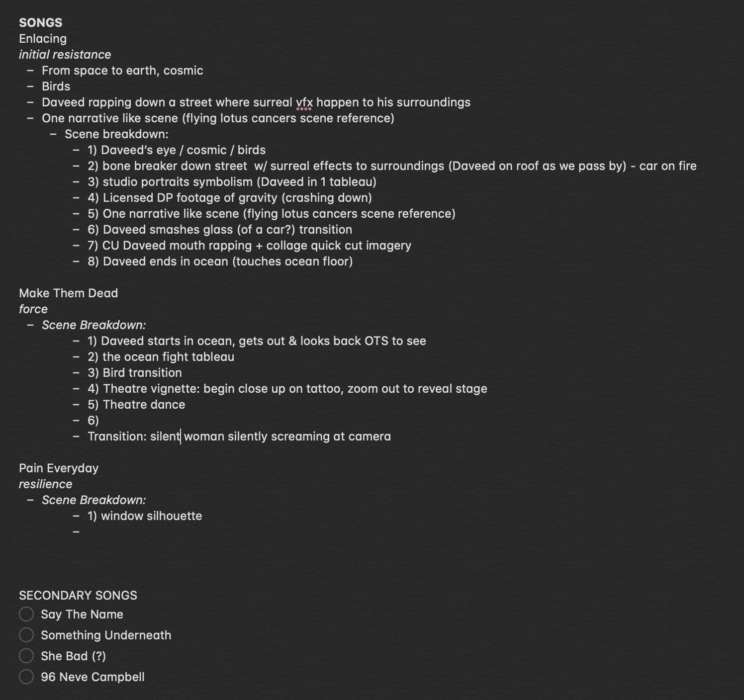Place cursor on "5) Theatre dance" line
The image size is (744, 700).
136,405
